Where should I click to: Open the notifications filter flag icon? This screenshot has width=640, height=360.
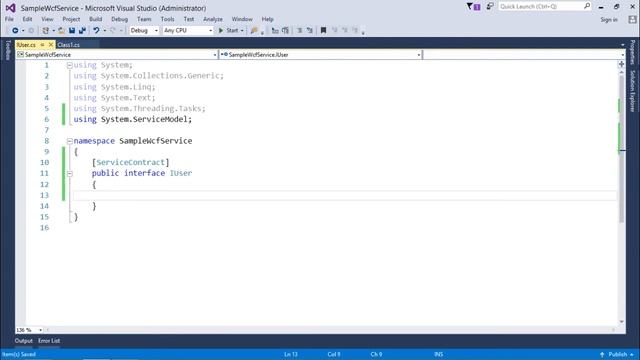[x=473, y=7]
